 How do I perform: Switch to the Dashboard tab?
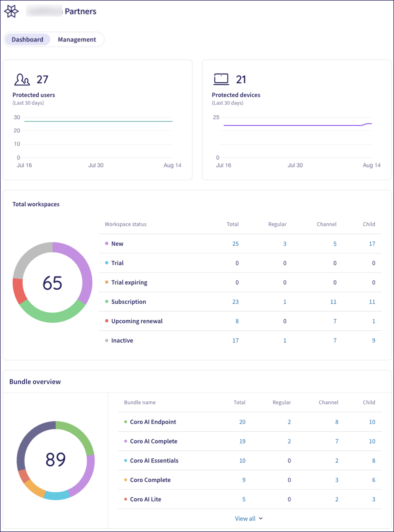pos(27,39)
